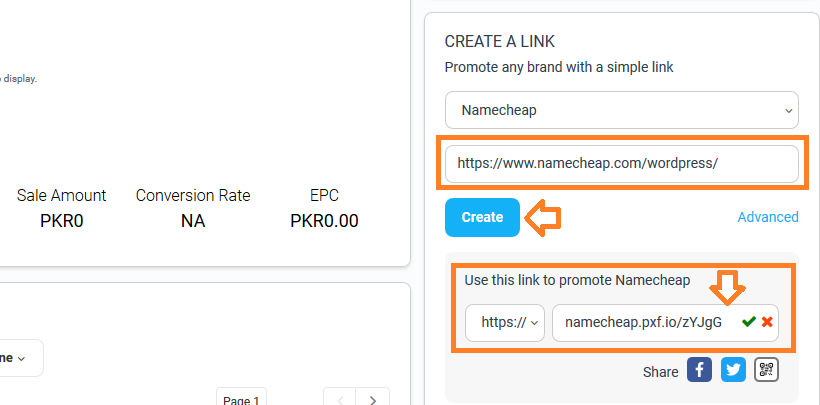Share the link on Facebook

pos(699,370)
